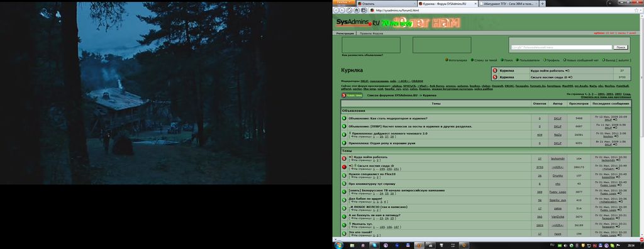
Task: Click the RU language indicator in taskbar
Action: coord(552,245)
